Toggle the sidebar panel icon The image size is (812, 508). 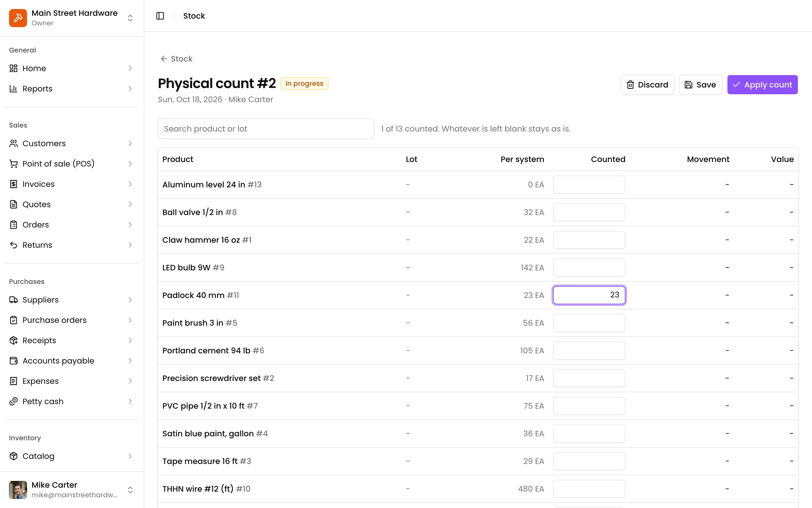[160, 16]
